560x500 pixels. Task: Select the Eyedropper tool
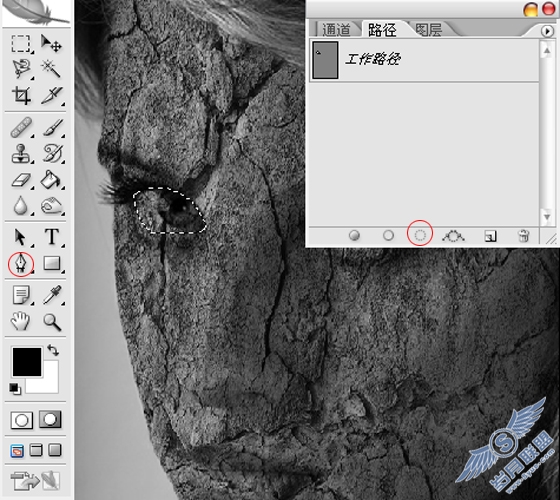(x=52, y=295)
